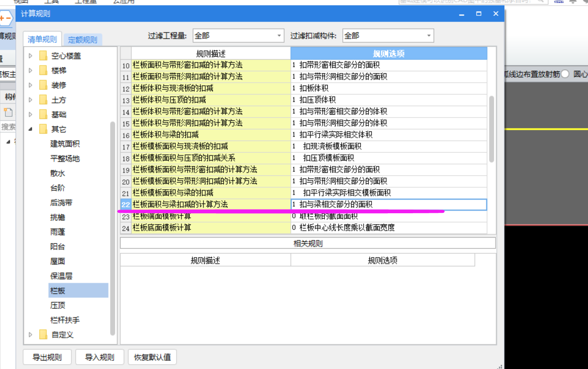Click the 导出规则 button
The height and width of the screenshot is (369, 588).
coord(47,357)
